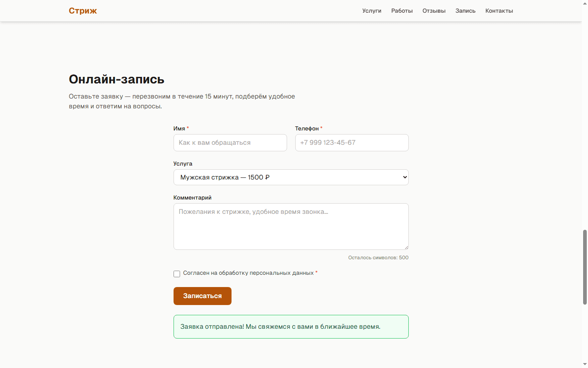
Task: Jump to the Запись section
Action: 465,11
